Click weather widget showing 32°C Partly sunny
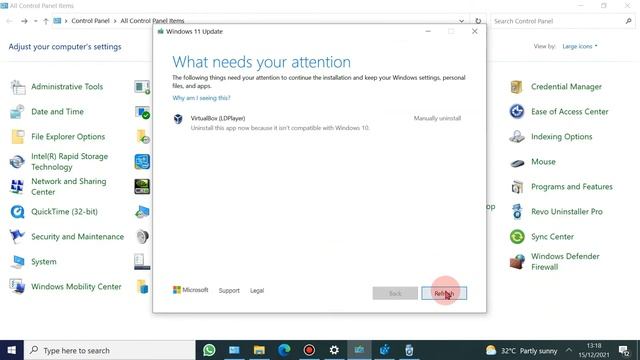This screenshot has width=640, height=360. (521, 350)
